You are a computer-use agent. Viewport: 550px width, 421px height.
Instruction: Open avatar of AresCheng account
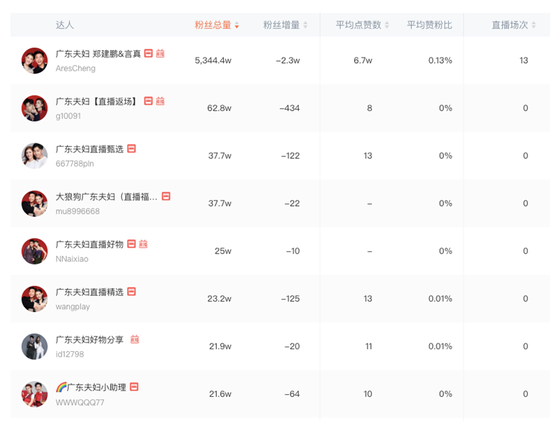(34, 61)
